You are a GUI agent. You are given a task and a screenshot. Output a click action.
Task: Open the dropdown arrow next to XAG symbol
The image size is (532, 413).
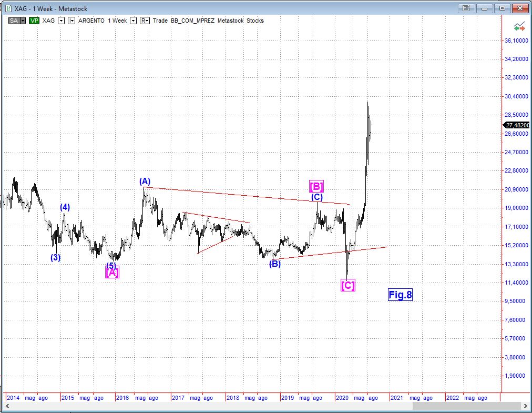(x=61, y=21)
